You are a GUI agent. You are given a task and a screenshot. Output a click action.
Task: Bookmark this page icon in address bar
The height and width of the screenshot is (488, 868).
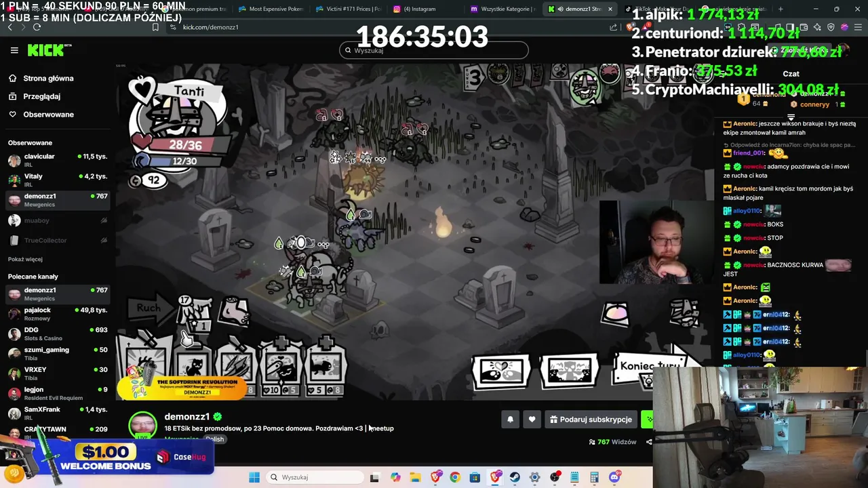(x=155, y=27)
